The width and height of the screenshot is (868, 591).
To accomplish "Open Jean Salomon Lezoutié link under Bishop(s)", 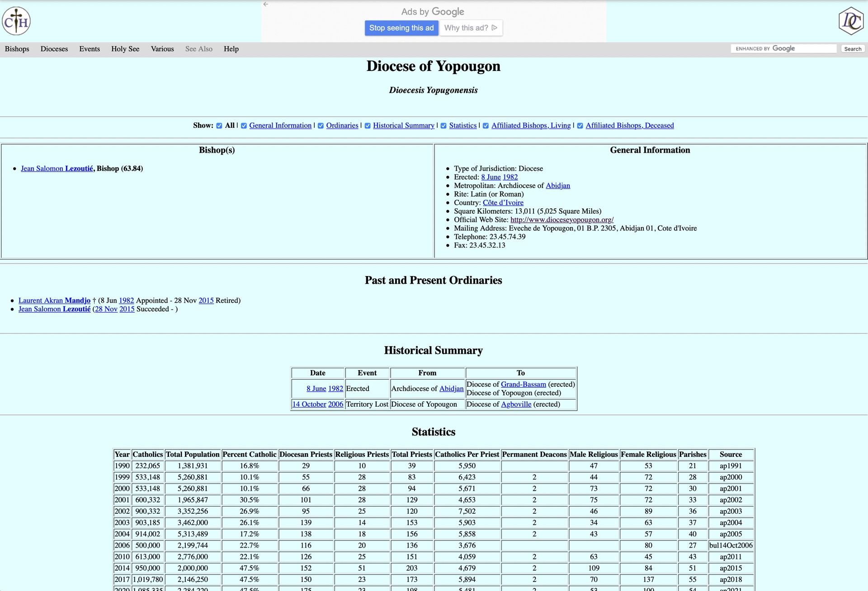I will [x=57, y=169].
